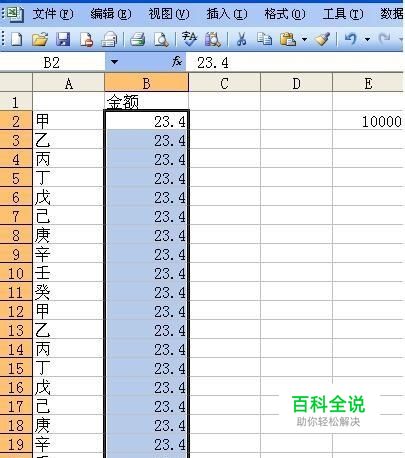Screen dimensions: 405x458
Task: Click the New workbook icon
Action: 16,39
